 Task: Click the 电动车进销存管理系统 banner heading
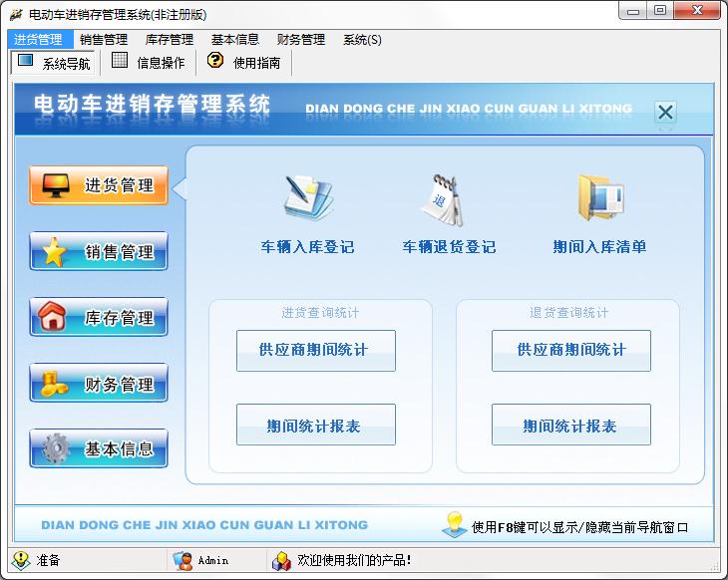coord(152,104)
